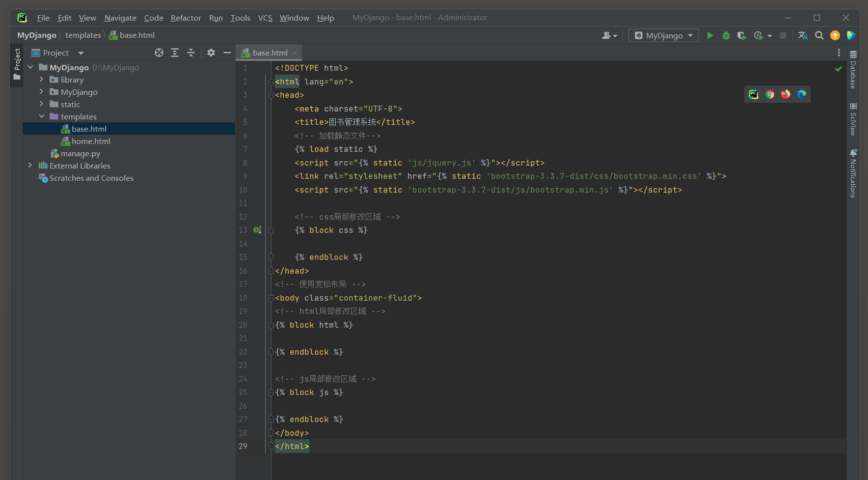The width and height of the screenshot is (868, 480).
Task: Click MyDjango in the breadcrumb bar
Action: pyautogui.click(x=37, y=35)
